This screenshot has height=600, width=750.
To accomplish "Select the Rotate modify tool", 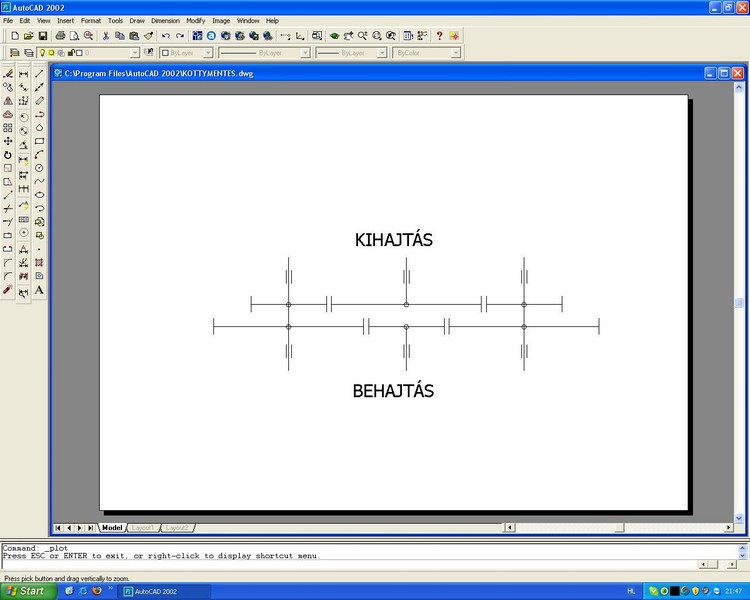I will (x=8, y=155).
